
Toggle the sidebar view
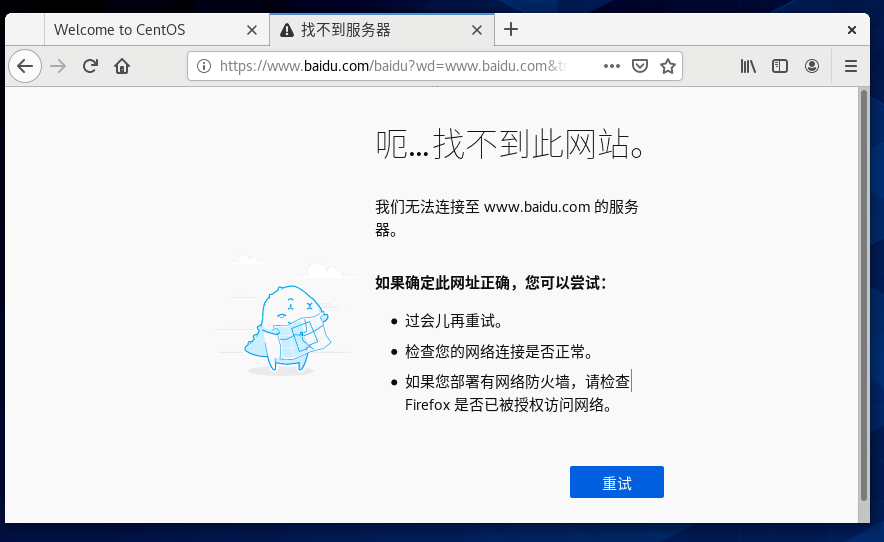(780, 66)
